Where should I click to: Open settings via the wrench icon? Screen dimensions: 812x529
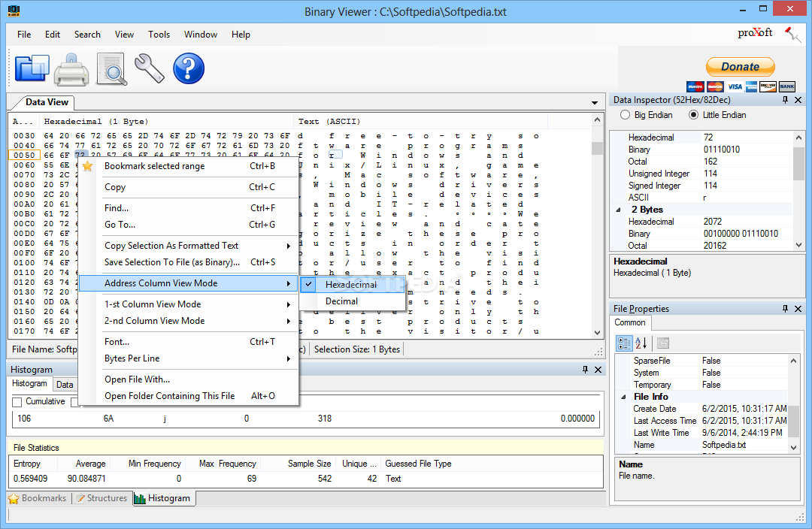pos(150,68)
